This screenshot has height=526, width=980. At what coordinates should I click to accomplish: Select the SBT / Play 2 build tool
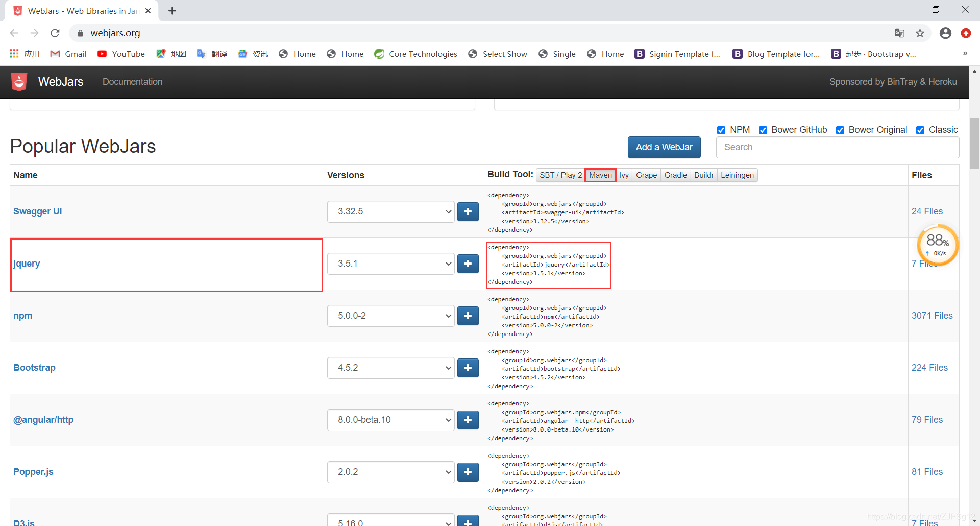[560, 175]
